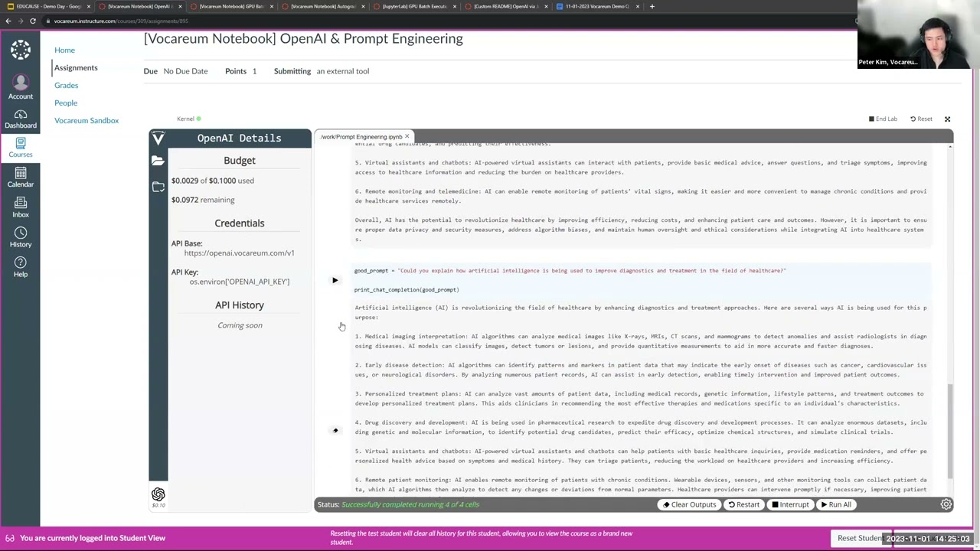Click the browser forward arrow
The image size is (980, 551).
(x=21, y=21)
